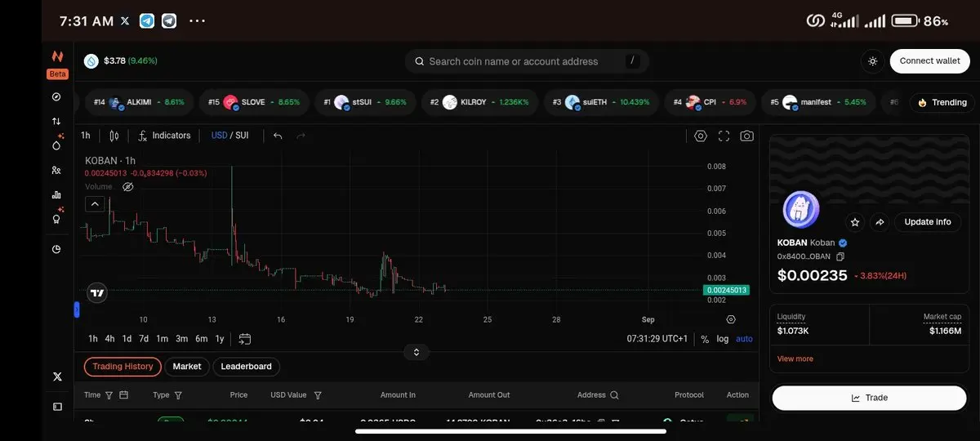
Task: Toggle auto scale on chart
Action: (744, 339)
